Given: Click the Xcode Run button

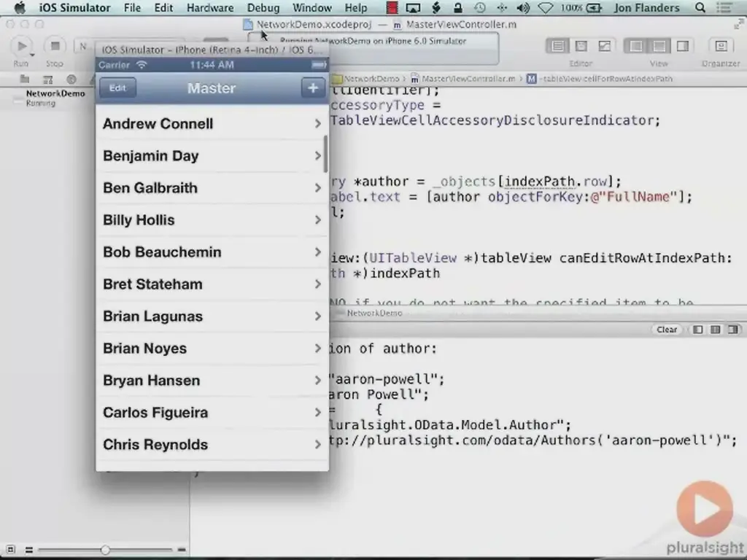Looking at the screenshot, I should coord(21,46).
